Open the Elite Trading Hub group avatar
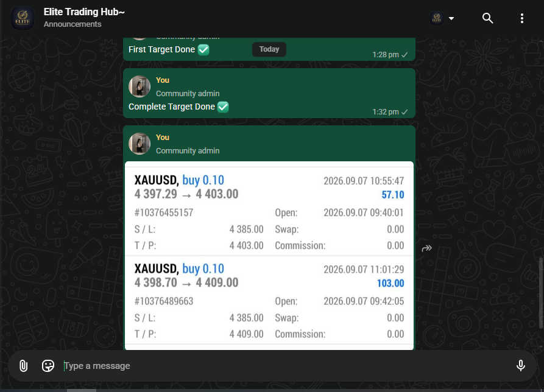 23,18
